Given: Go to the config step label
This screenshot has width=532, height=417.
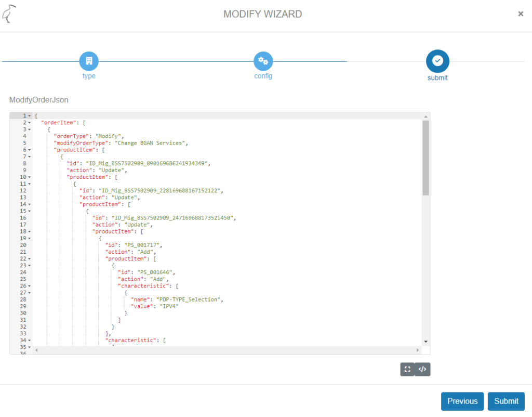Looking at the screenshot, I should pyautogui.click(x=263, y=76).
